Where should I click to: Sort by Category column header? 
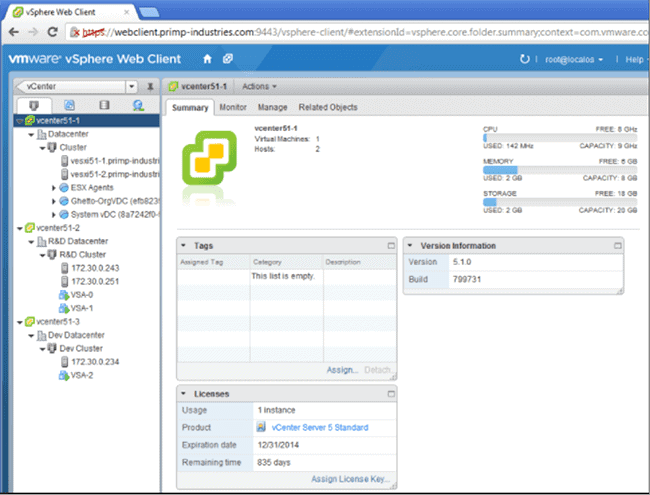286,262
